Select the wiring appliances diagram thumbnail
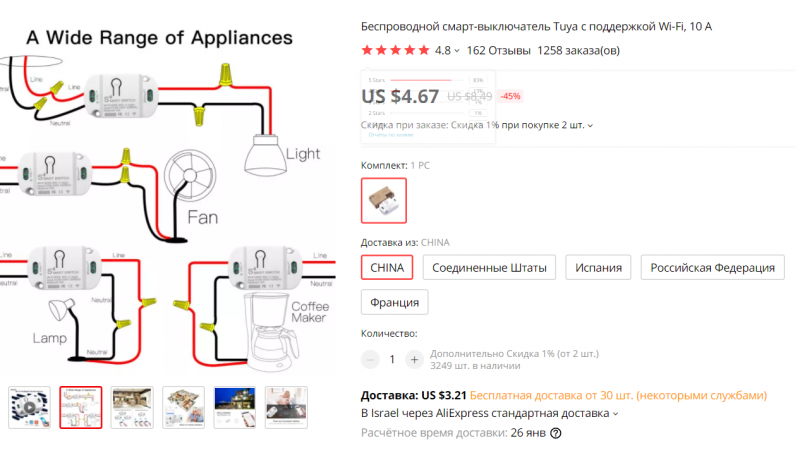 [x=81, y=408]
